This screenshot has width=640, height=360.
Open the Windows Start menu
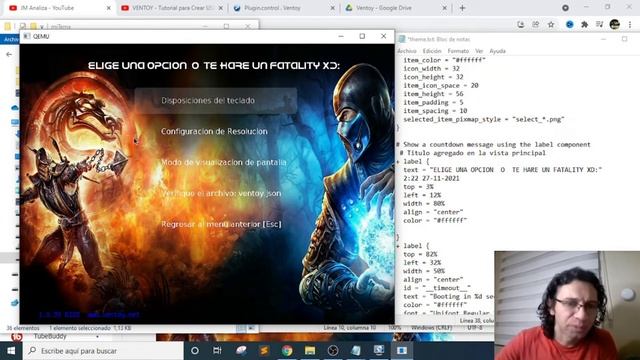(11, 351)
